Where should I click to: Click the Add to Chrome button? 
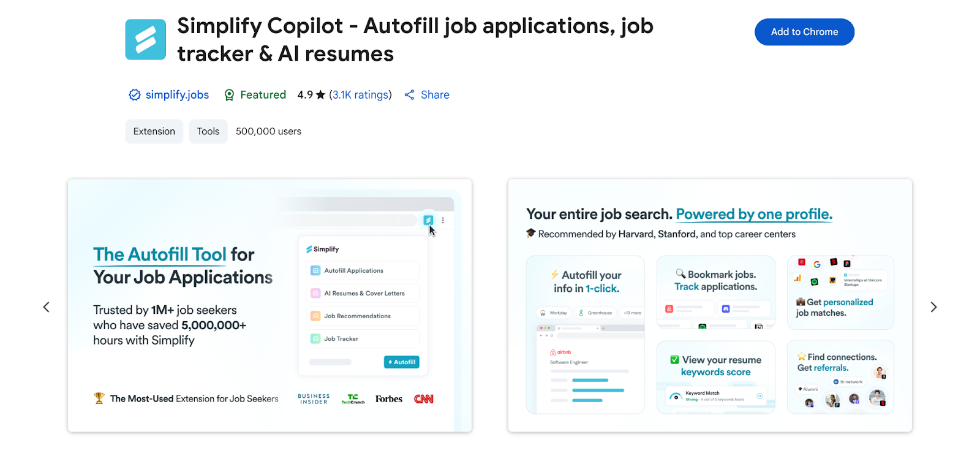tap(804, 32)
